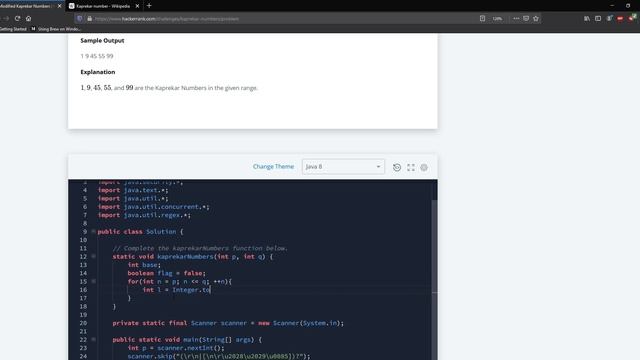Open the code editor settings gear
This screenshot has width=640, height=360.
click(x=424, y=167)
